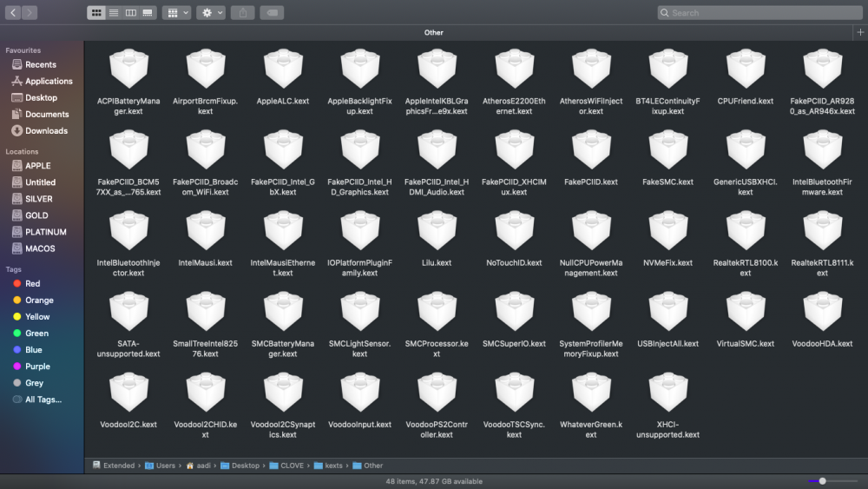Screen dimensions: 868x489
Task: Select the VoodooI2C.kext icon
Action: [128, 392]
